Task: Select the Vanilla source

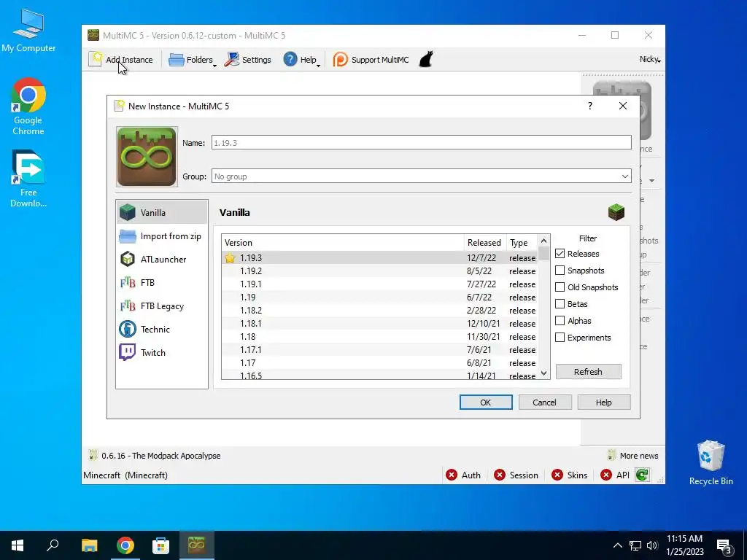Action: point(162,212)
